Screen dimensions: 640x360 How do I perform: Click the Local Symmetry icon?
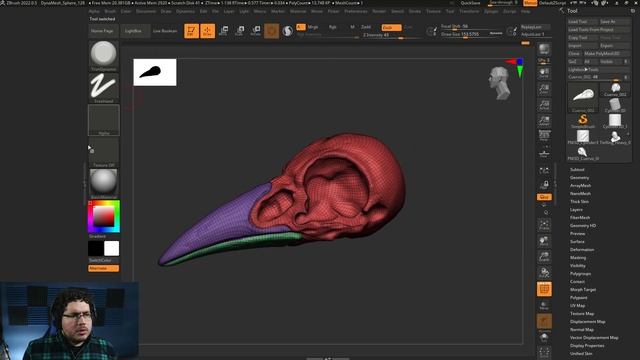pos(544,170)
